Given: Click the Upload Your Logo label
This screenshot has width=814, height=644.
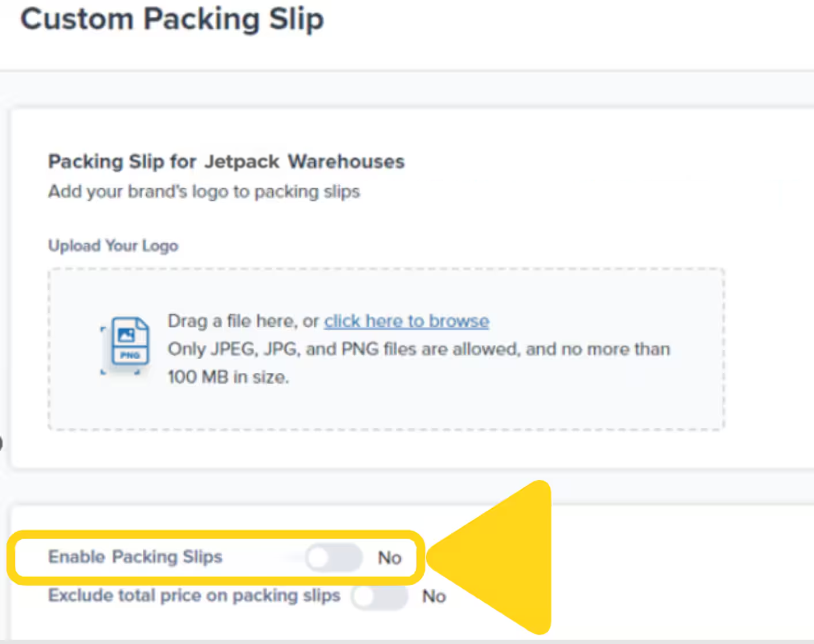Looking at the screenshot, I should pyautogui.click(x=113, y=246).
